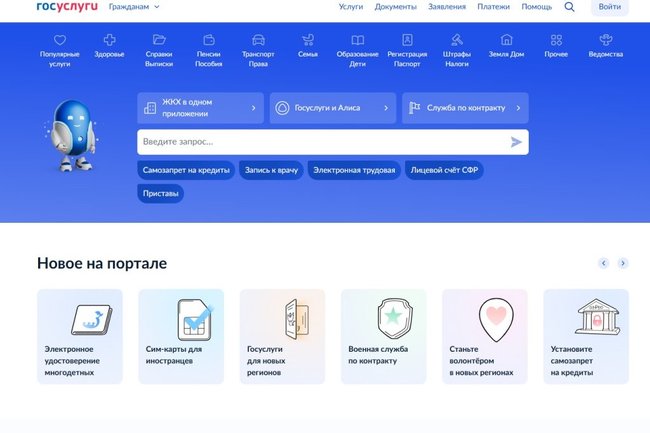Expand the Гражданам audience dropdown
Image resolution: width=650 pixels, height=433 pixels.
pyautogui.click(x=134, y=7)
